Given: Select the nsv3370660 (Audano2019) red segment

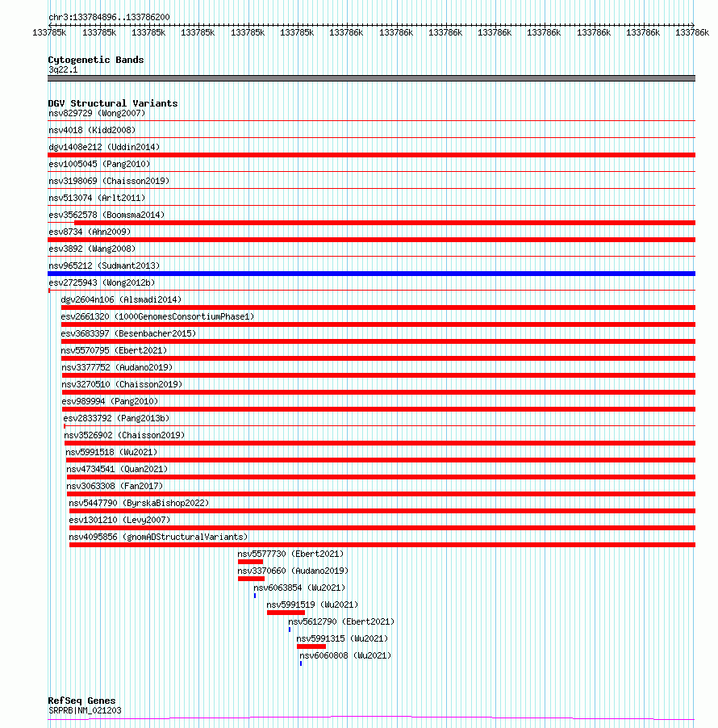Looking at the screenshot, I should coord(251,579).
